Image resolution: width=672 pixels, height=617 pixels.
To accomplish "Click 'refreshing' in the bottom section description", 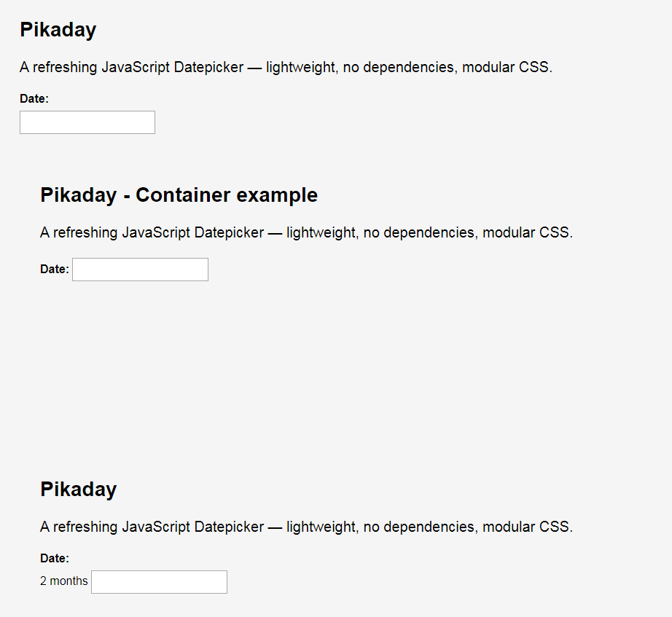I will coord(85,527).
